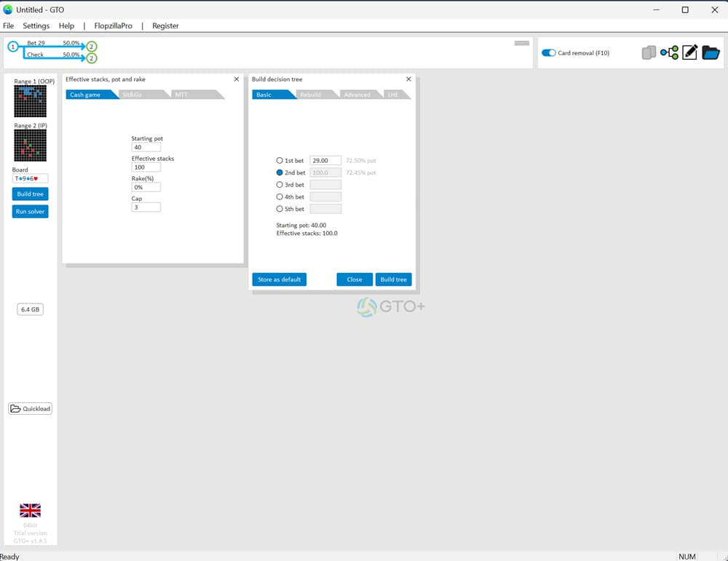The height and width of the screenshot is (561, 728).
Task: Click Build tree in left sidebar
Action: 30,194
